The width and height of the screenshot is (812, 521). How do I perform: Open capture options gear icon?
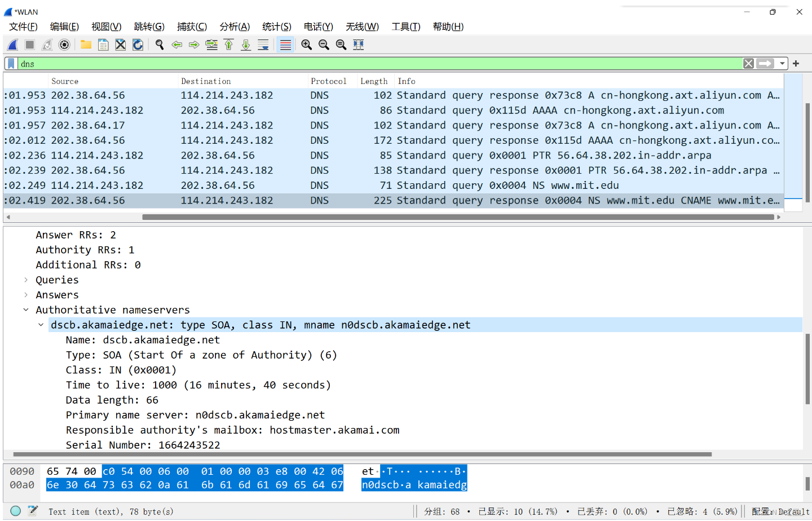coord(65,45)
